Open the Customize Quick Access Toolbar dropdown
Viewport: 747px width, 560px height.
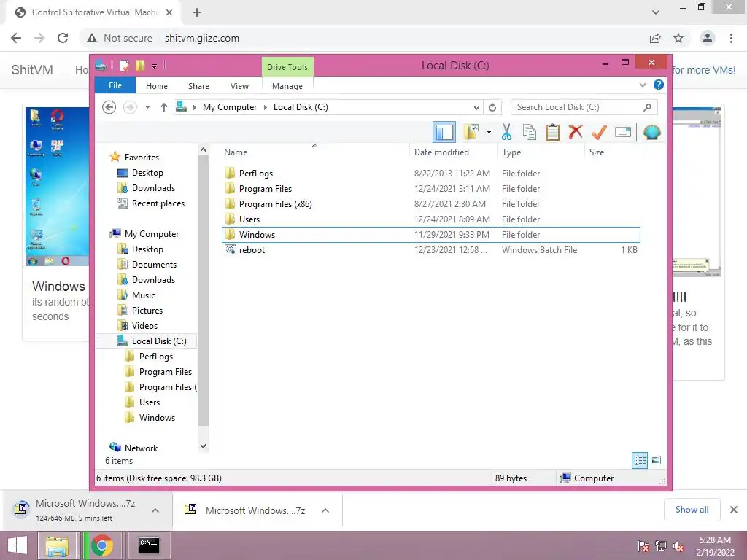[x=155, y=66]
